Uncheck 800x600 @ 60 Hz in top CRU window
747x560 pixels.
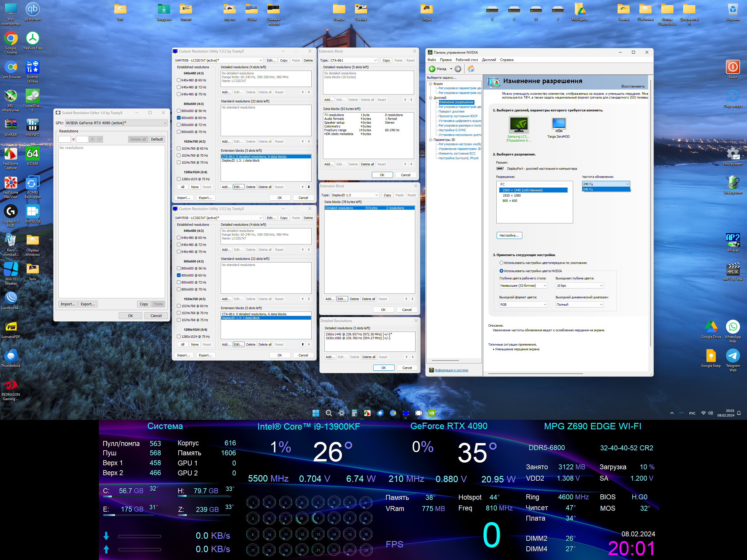coord(179,118)
